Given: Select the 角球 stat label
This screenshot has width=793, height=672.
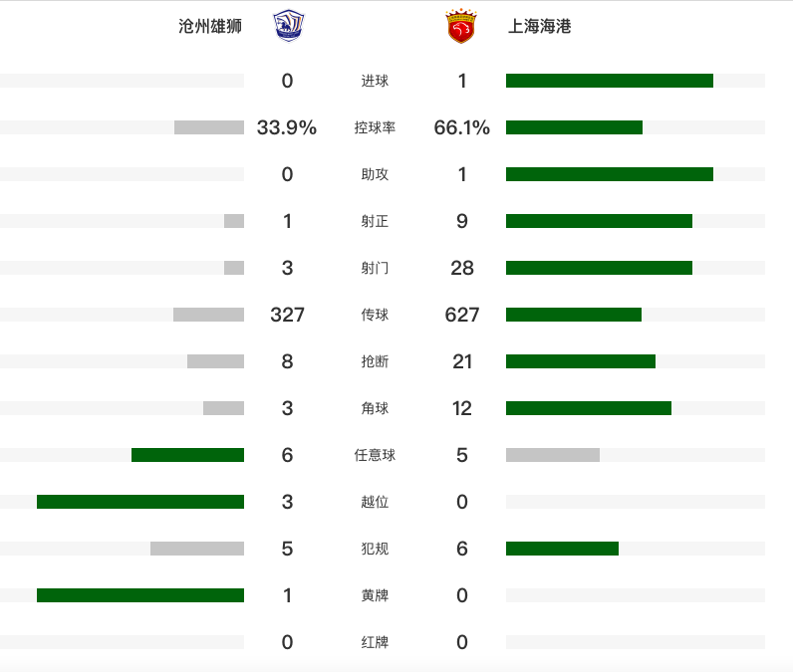Looking at the screenshot, I should pos(375,408).
